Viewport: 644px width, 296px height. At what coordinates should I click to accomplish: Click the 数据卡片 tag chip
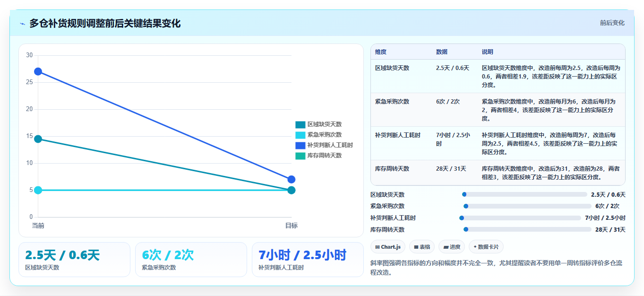[x=486, y=247]
